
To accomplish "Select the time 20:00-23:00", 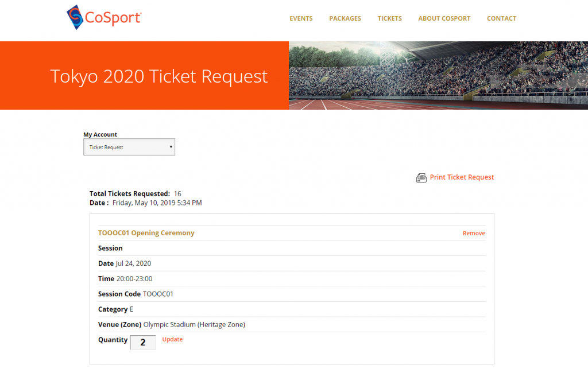I will point(134,279).
